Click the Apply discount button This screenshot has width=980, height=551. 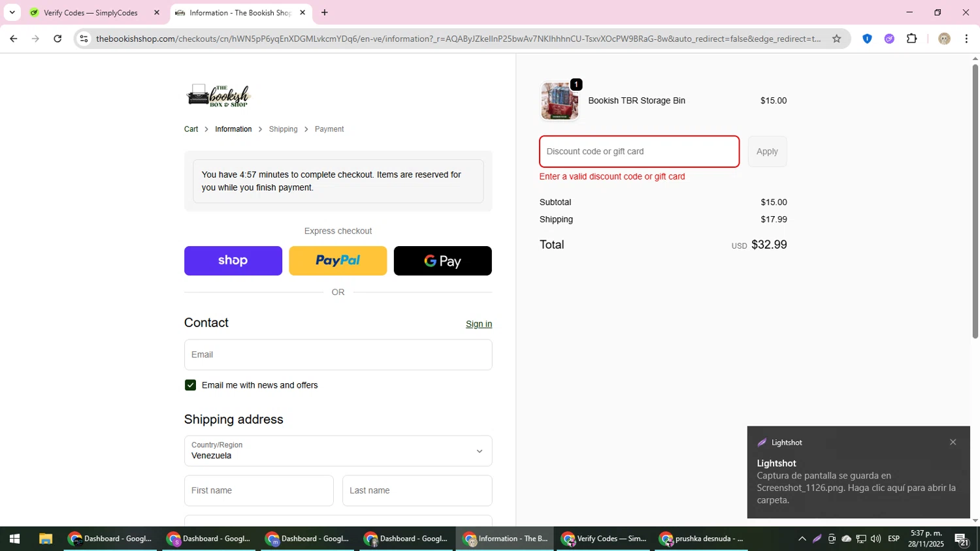[x=767, y=151]
